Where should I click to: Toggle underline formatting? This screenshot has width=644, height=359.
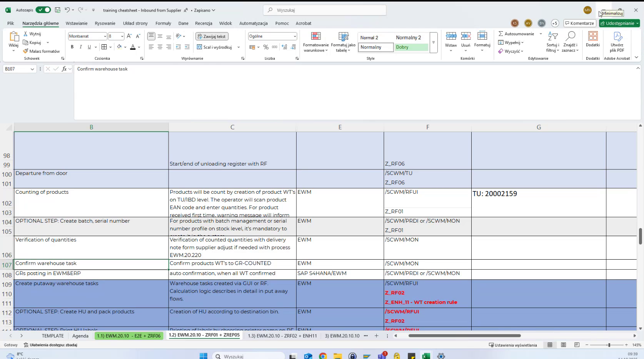coord(88,47)
